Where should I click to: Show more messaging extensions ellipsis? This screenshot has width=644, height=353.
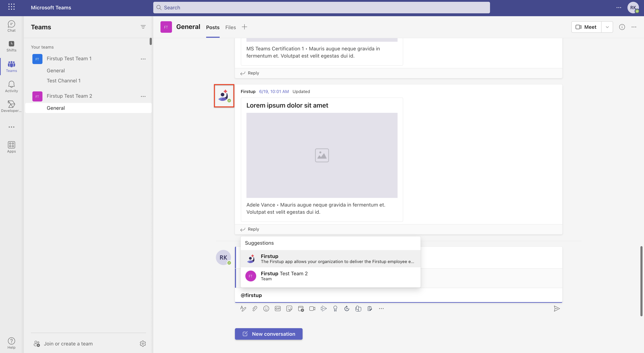[x=381, y=309]
